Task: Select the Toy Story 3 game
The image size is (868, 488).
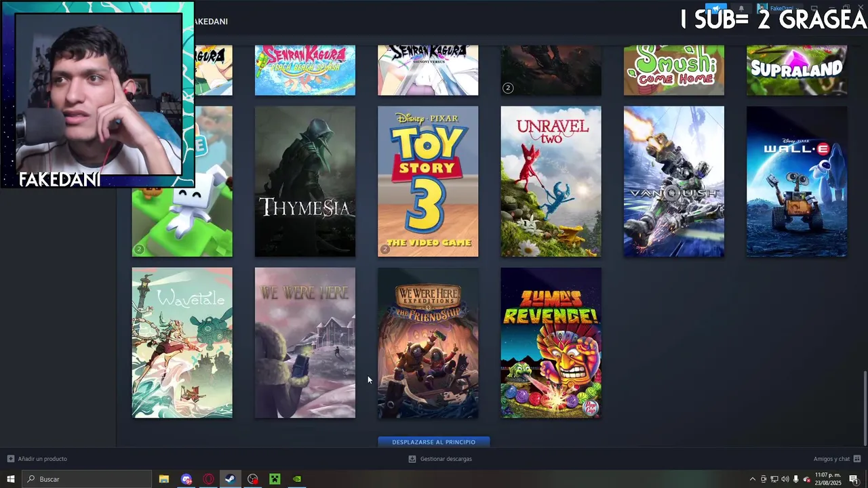Action: tap(428, 182)
